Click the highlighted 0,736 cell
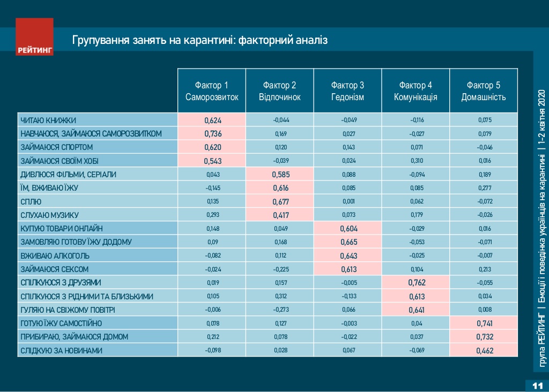The image size is (549, 392). point(212,134)
